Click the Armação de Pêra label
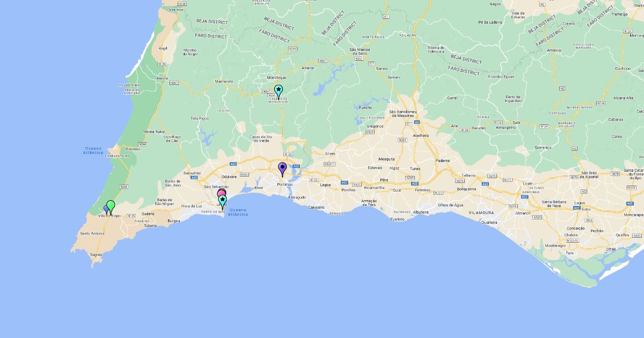This screenshot has width=644, height=338. tap(369, 203)
